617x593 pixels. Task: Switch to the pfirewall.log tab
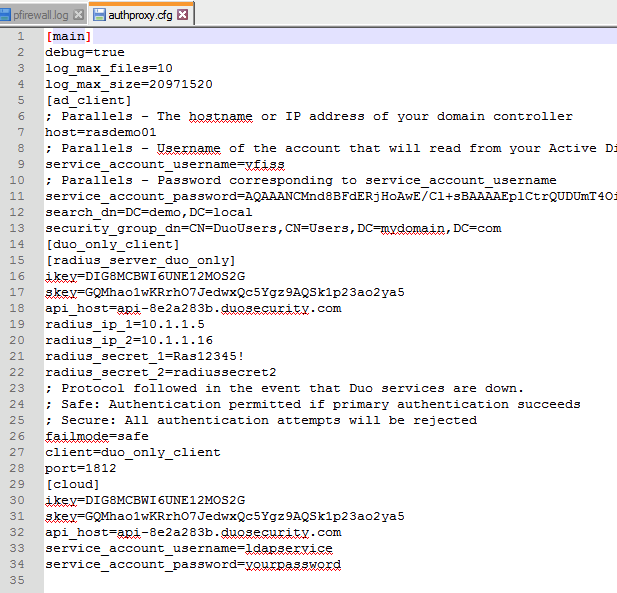coord(41,15)
